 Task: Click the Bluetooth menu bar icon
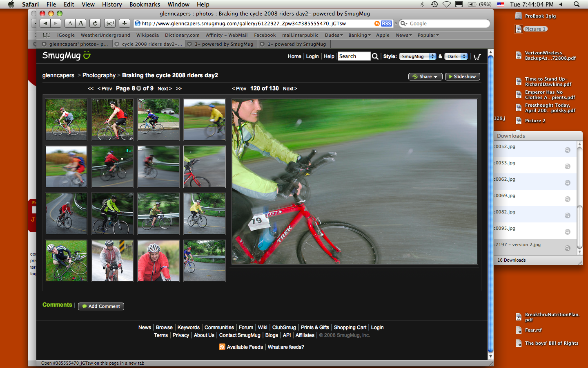click(x=422, y=4)
